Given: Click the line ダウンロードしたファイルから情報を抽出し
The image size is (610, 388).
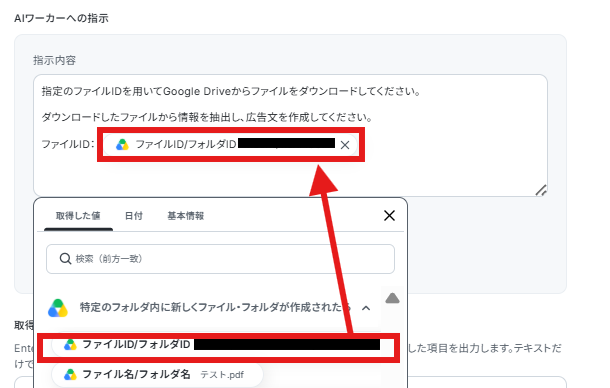Looking at the screenshot, I should (207, 117).
